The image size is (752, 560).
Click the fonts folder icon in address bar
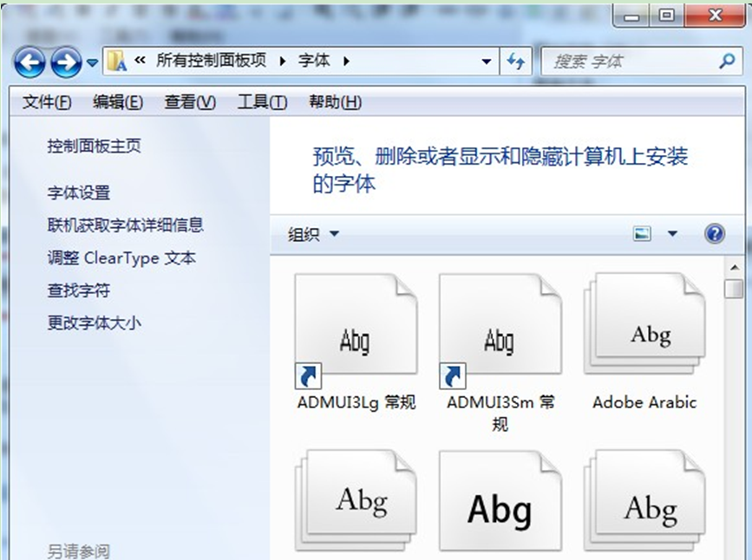click(x=116, y=61)
